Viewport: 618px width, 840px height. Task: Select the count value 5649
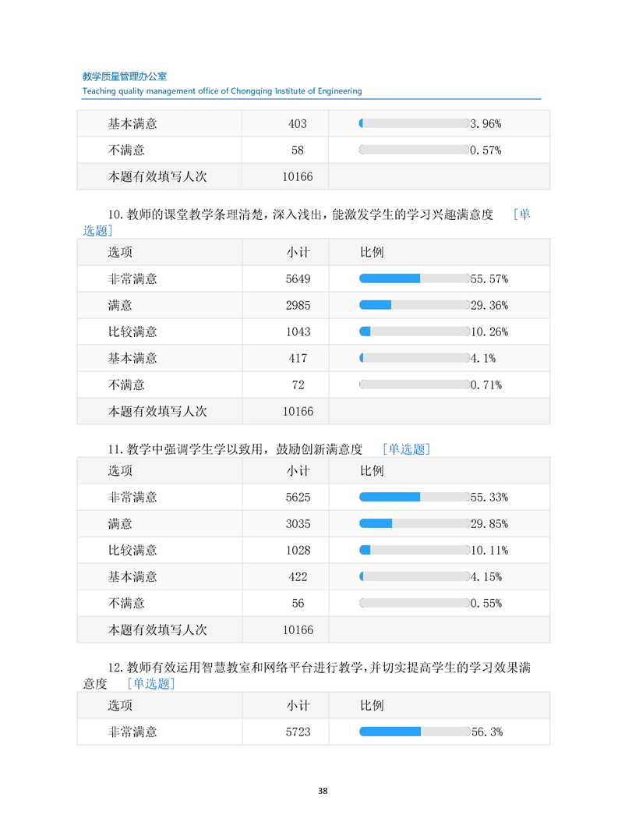pyautogui.click(x=298, y=279)
